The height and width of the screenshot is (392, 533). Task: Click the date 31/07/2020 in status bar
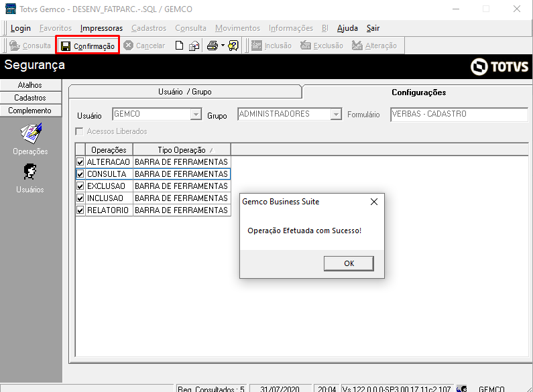pyautogui.click(x=280, y=389)
